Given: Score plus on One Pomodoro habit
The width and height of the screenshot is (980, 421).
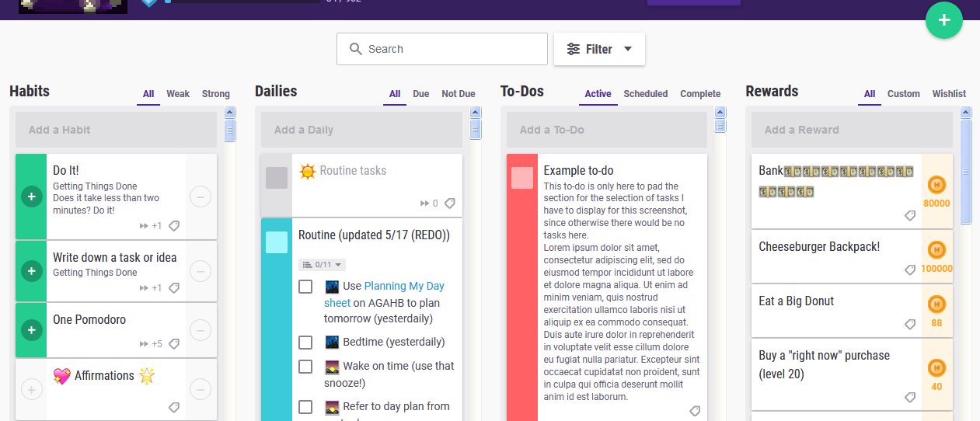Looking at the screenshot, I should pyautogui.click(x=31, y=330).
